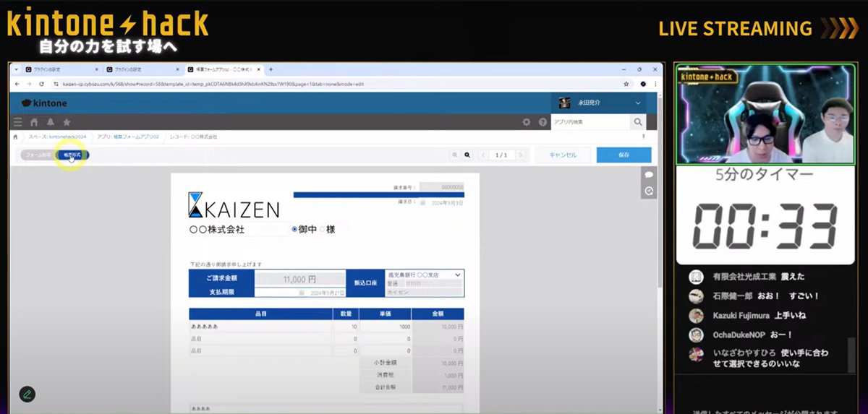The image size is (868, 414).
Task: Open the kintone hamburger menu
Action: (18, 122)
